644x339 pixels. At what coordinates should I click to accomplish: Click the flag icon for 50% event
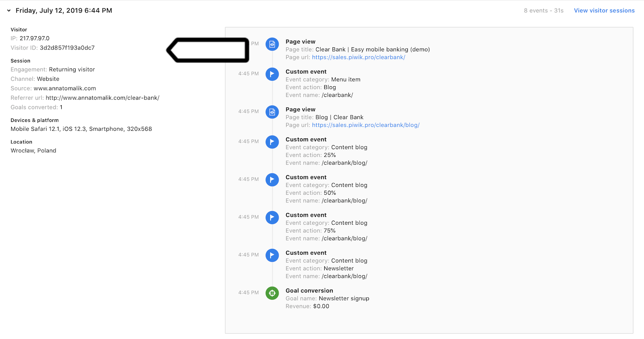coord(272,180)
